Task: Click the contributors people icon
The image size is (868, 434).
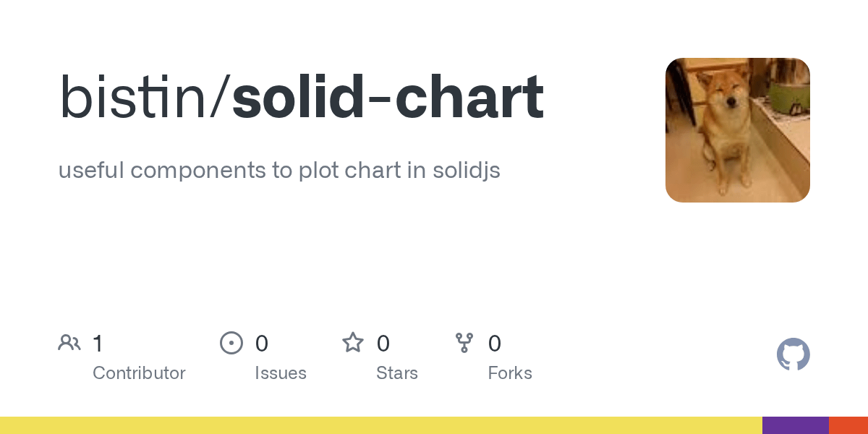Action: point(69,343)
